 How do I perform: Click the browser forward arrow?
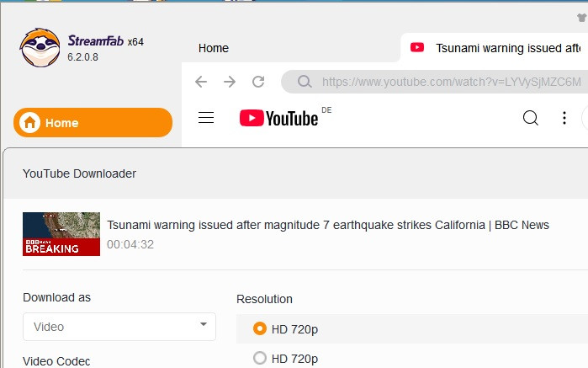click(229, 82)
